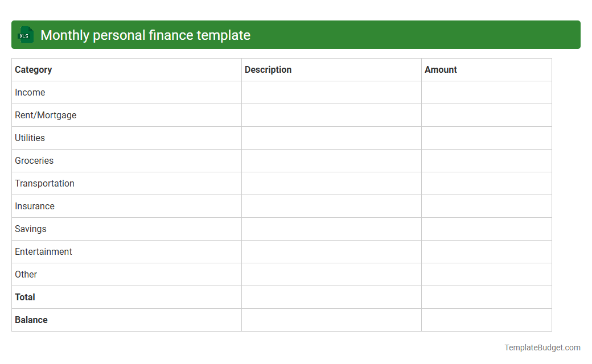
Task: Click the Balance row label
Action: [31, 320]
